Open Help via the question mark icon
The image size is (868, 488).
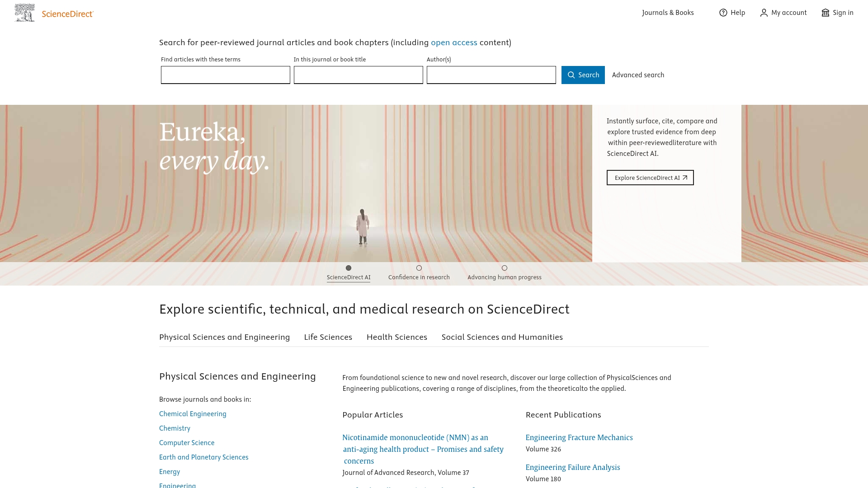tap(724, 13)
